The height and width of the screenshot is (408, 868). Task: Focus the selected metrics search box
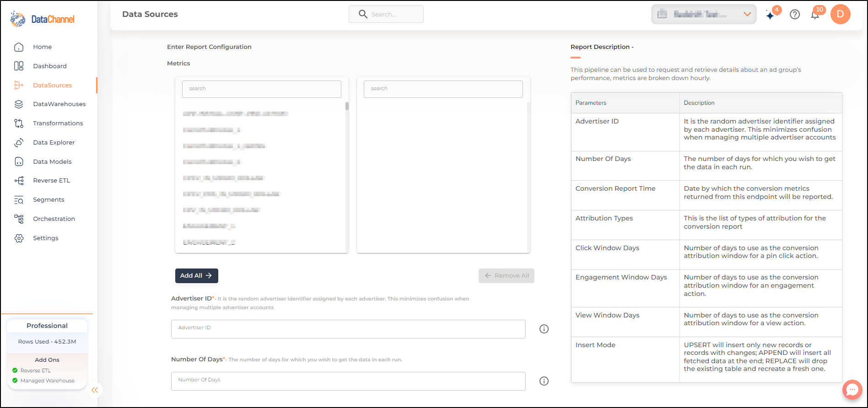tap(443, 89)
